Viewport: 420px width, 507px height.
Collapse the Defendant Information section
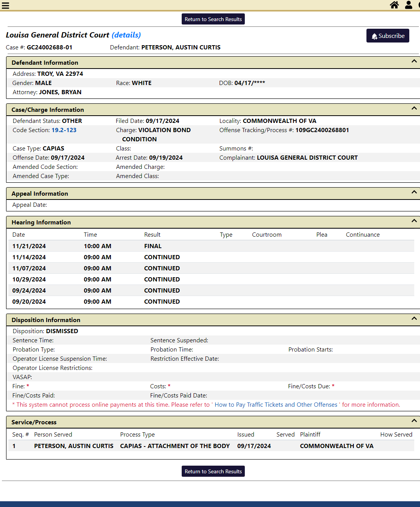click(414, 61)
